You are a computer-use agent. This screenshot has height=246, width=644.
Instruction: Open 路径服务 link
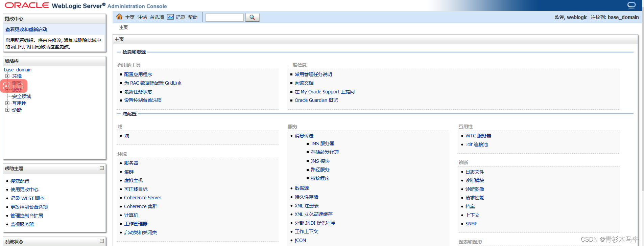[x=320, y=170]
